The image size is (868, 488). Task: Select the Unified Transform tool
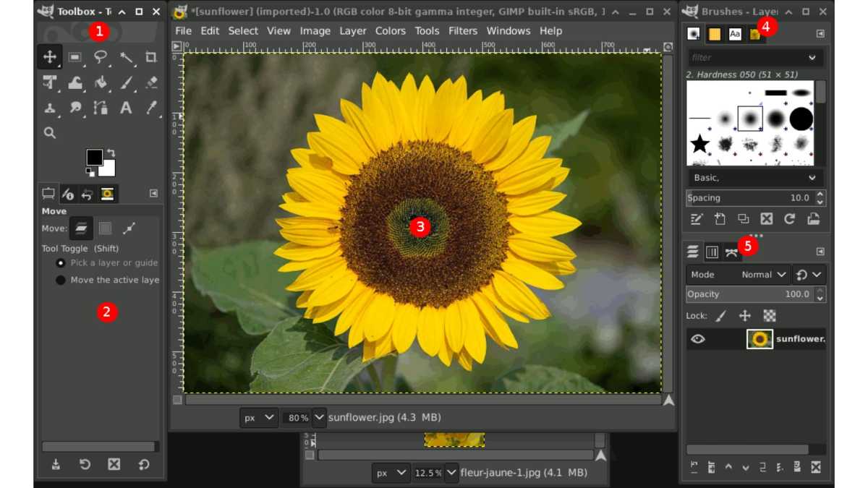[x=50, y=82]
